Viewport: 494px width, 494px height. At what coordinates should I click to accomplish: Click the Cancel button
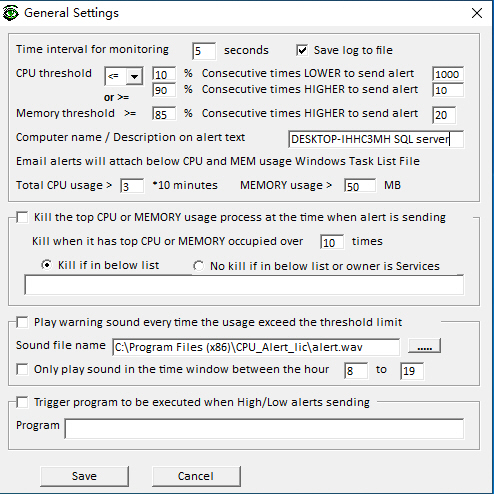(196, 476)
